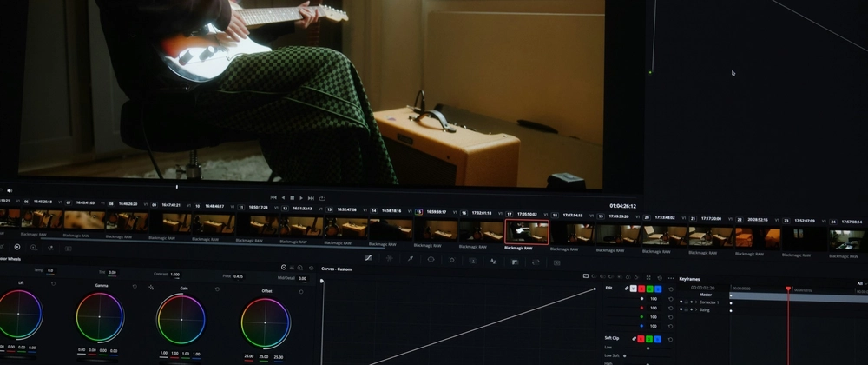Select clip thumbnail 15

point(437,229)
